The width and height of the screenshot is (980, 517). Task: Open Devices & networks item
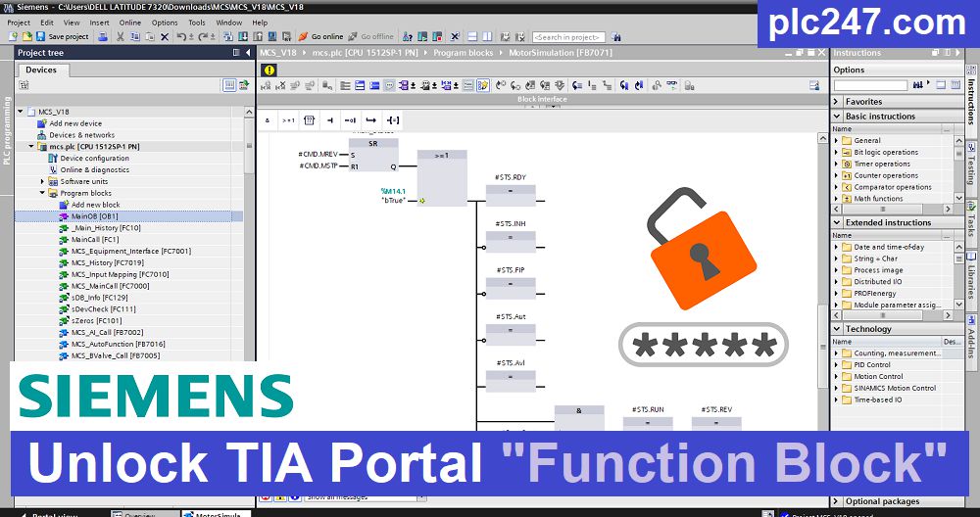[81, 135]
